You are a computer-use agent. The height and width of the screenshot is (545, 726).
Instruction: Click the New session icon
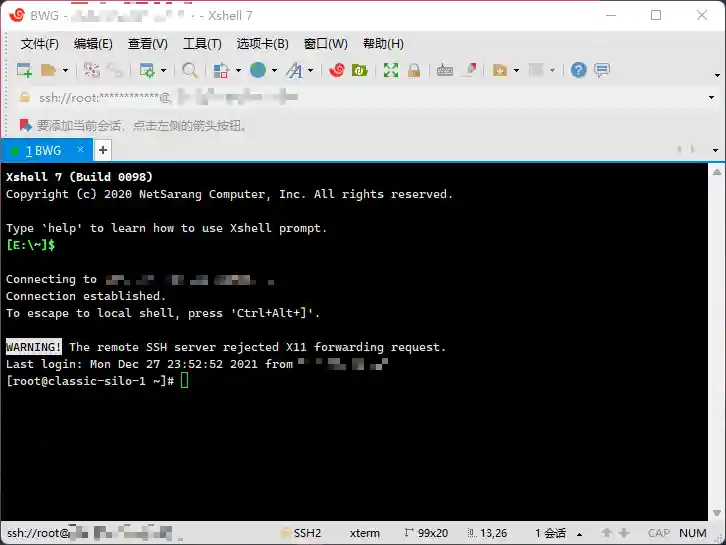[x=24, y=70]
